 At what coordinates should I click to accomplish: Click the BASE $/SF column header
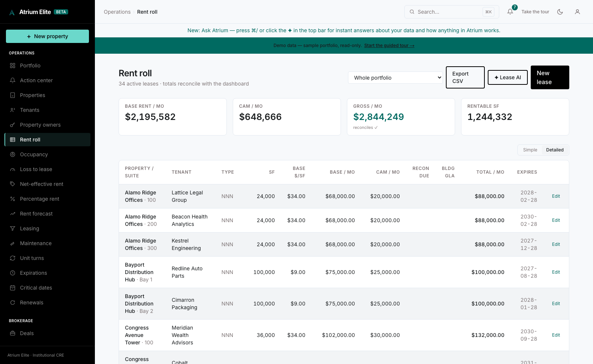[x=299, y=172]
